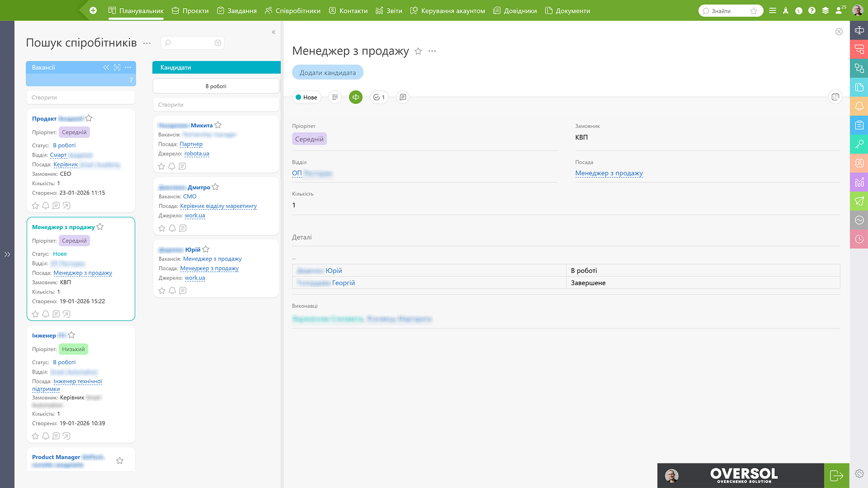Screen dimensions: 868x488
Task: Toggle bottom star on Юрій candidate card
Action: (x=162, y=291)
